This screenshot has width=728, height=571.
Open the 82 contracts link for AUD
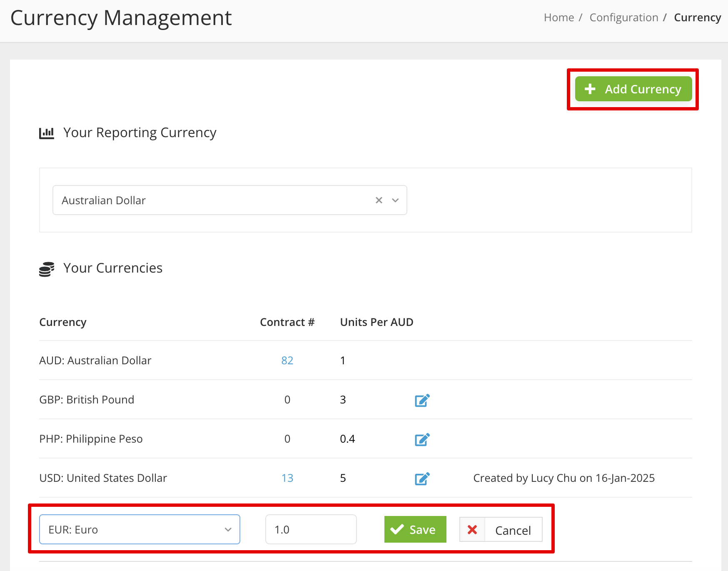point(287,360)
